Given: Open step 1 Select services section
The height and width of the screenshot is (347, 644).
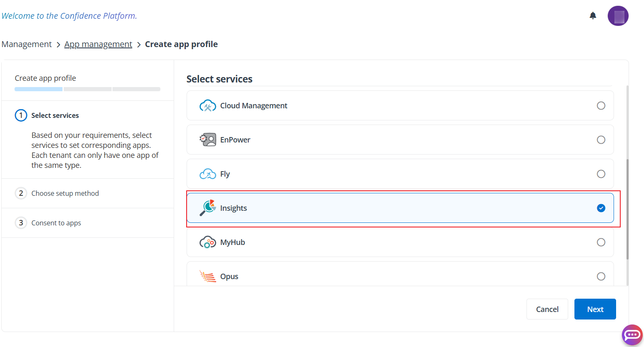Looking at the screenshot, I should (x=55, y=115).
